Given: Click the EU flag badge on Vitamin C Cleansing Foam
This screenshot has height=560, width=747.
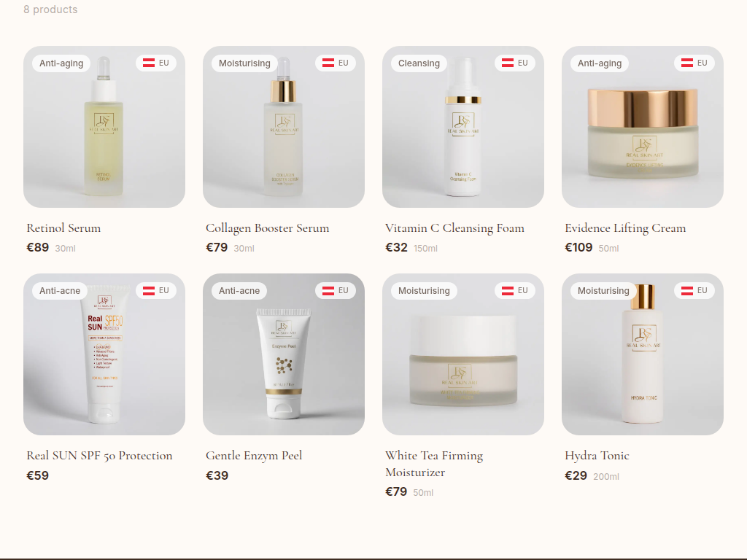Looking at the screenshot, I should pyautogui.click(x=515, y=63).
